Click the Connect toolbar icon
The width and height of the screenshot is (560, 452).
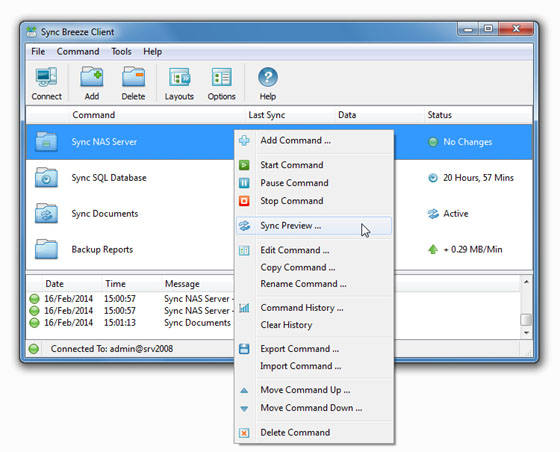[46, 77]
